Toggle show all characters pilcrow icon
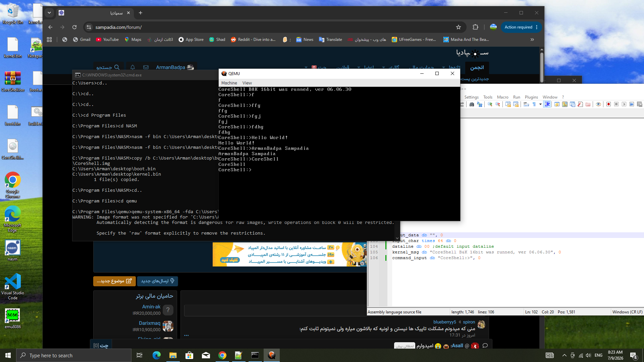This screenshot has height=362, width=644. [534, 104]
